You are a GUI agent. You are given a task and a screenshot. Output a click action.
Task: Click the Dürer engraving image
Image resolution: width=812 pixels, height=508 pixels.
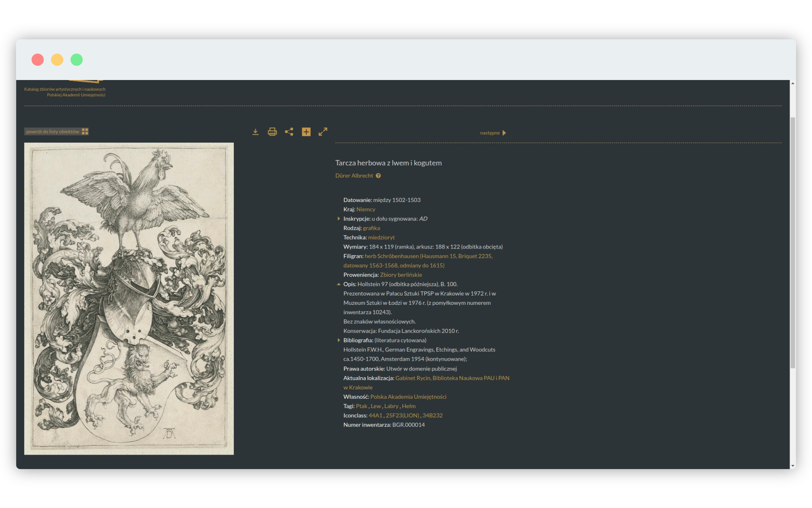129,298
